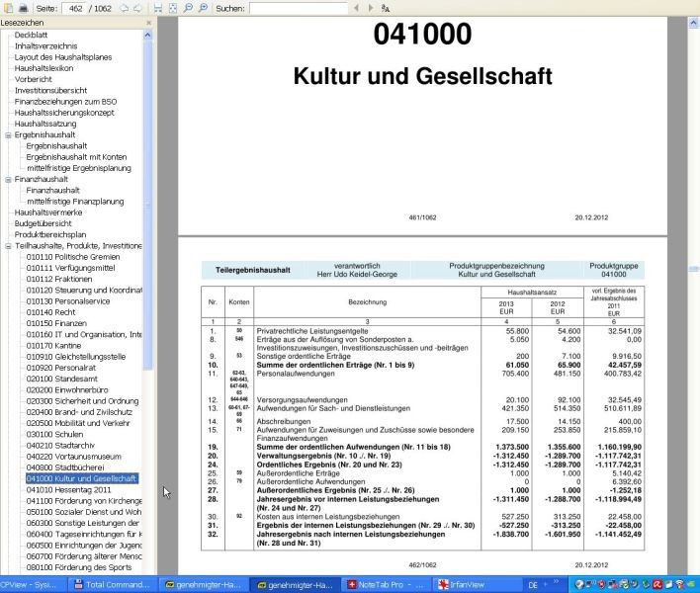
Task: Click the Suchen search text field
Action: pyautogui.click(x=298, y=8)
